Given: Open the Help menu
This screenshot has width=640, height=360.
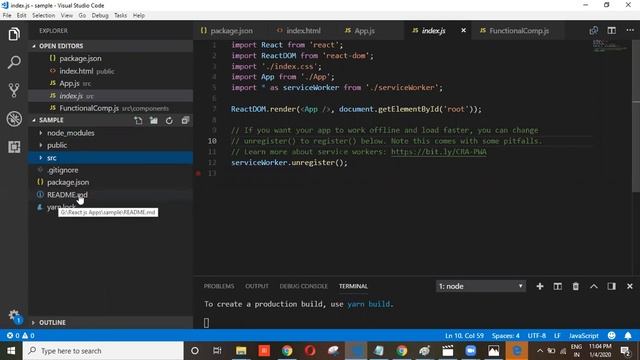Looking at the screenshot, I should 139,15.
